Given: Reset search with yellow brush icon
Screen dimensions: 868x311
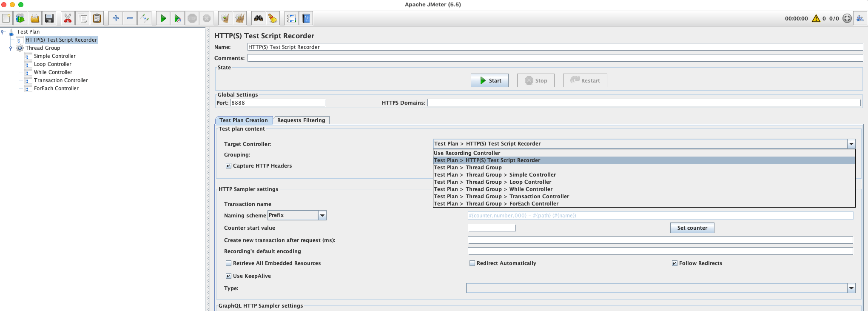Looking at the screenshot, I should 273,18.
